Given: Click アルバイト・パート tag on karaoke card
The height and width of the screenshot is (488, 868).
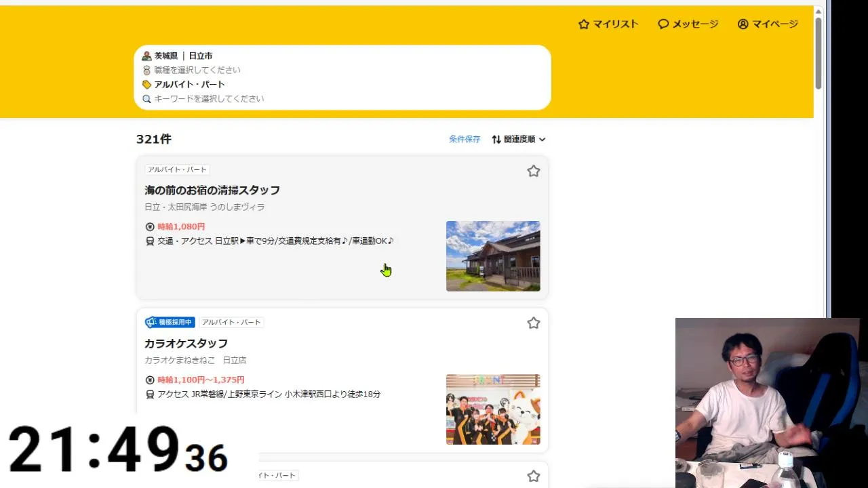Looking at the screenshot, I should point(231,322).
